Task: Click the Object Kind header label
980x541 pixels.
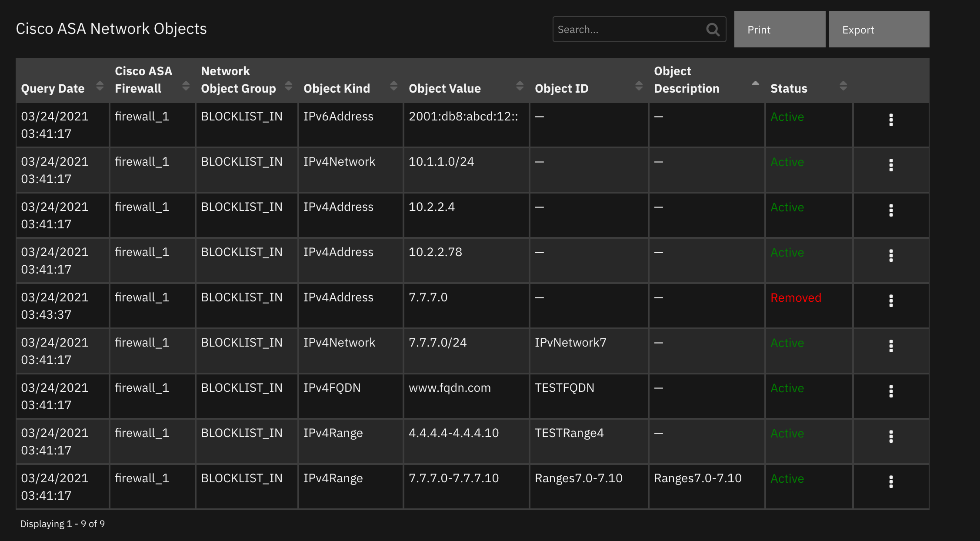Action: click(337, 89)
